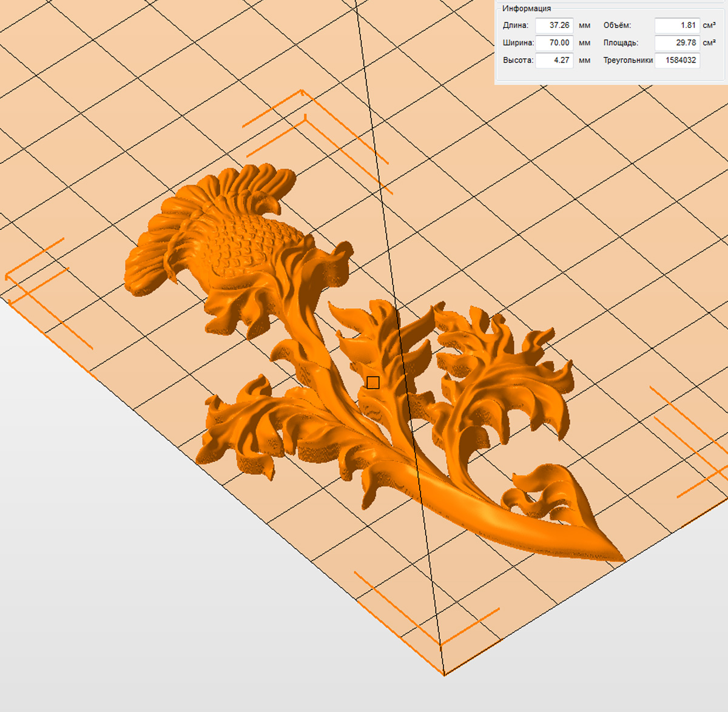
Task: Click the см³ unit beside the volume field
Action: (709, 25)
